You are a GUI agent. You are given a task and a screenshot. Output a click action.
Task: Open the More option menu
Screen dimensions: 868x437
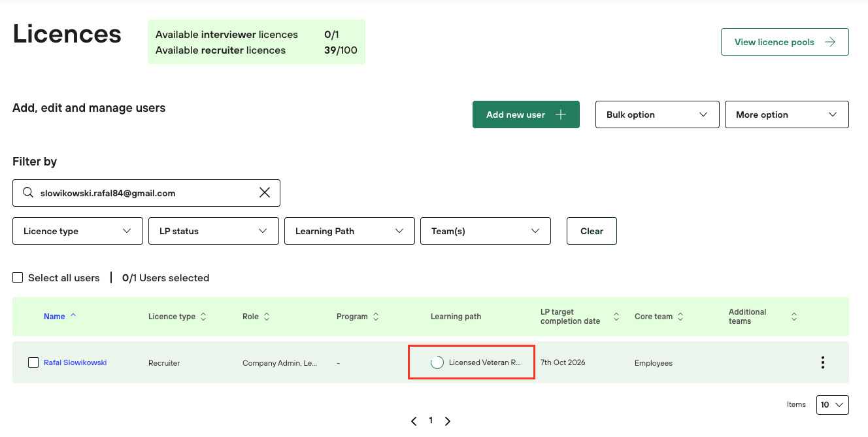coord(786,114)
